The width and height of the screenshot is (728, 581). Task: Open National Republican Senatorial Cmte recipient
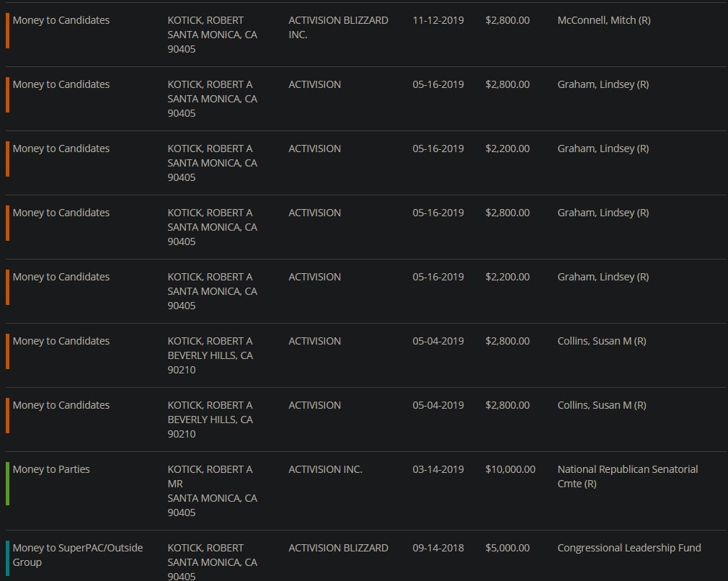[x=627, y=476]
